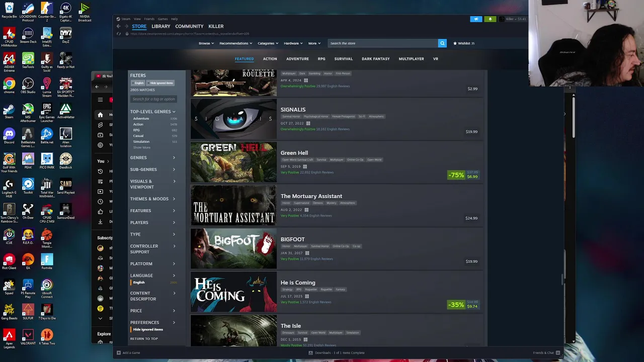
Task: Expand the Sub-Genres filter section
Action: tap(153, 169)
